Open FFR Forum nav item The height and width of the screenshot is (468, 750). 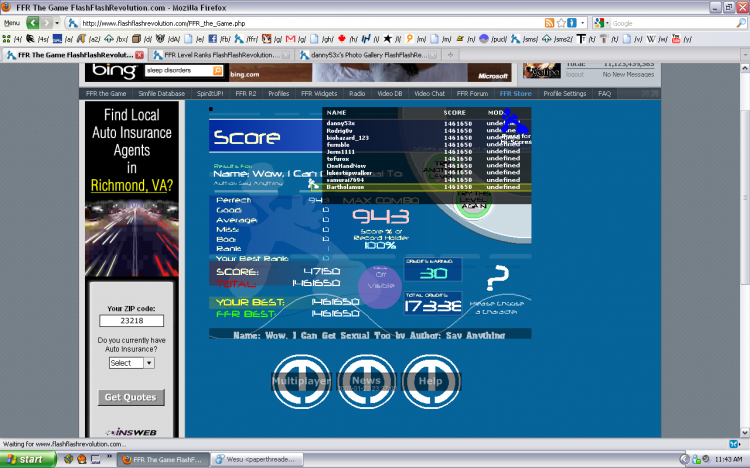pyautogui.click(x=472, y=94)
